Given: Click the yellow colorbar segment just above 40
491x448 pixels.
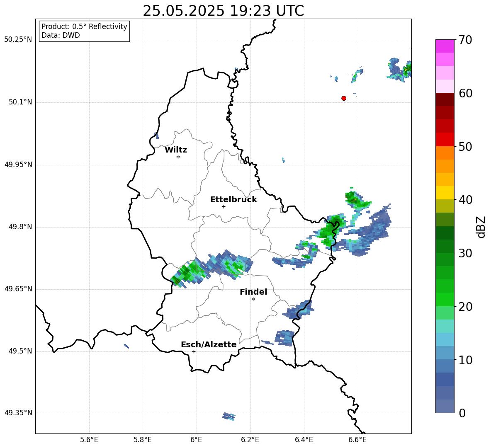Looking at the screenshot, I should point(445,193).
